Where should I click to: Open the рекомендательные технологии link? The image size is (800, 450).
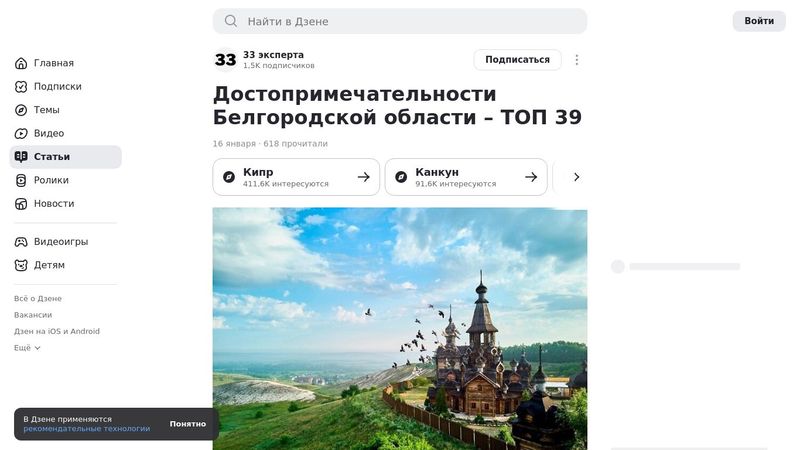click(x=87, y=429)
